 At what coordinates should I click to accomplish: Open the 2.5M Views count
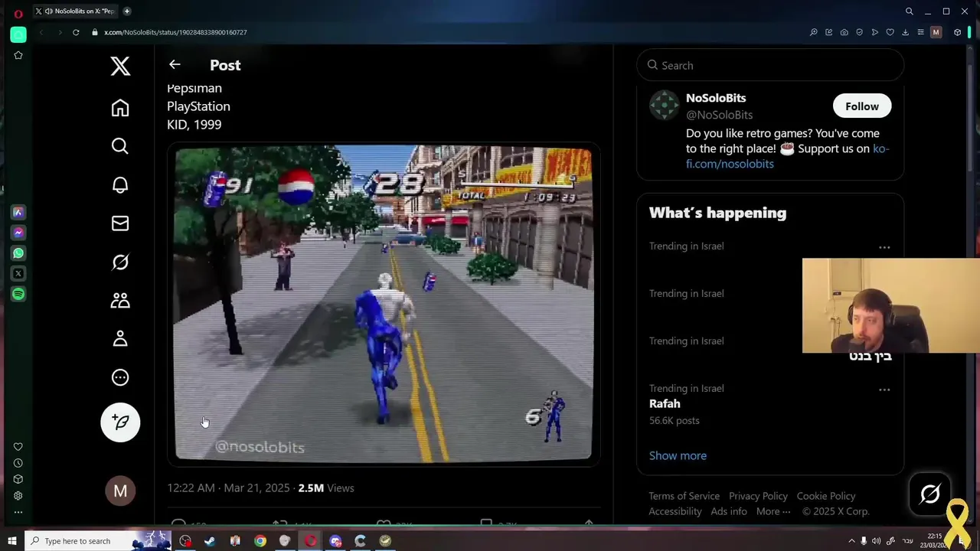[326, 487]
